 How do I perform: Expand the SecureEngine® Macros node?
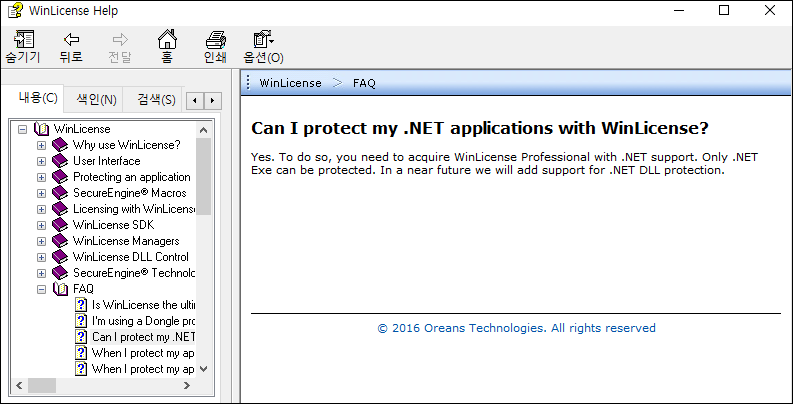[x=41, y=194]
